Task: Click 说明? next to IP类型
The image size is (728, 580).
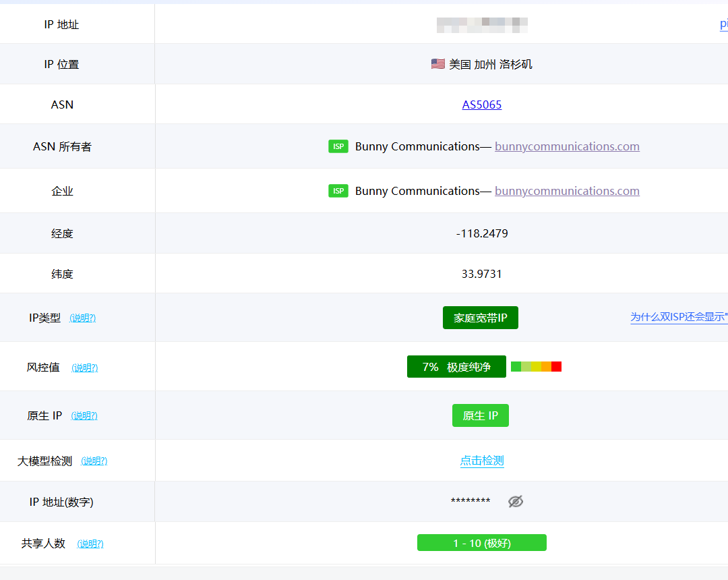Action: [x=83, y=318]
